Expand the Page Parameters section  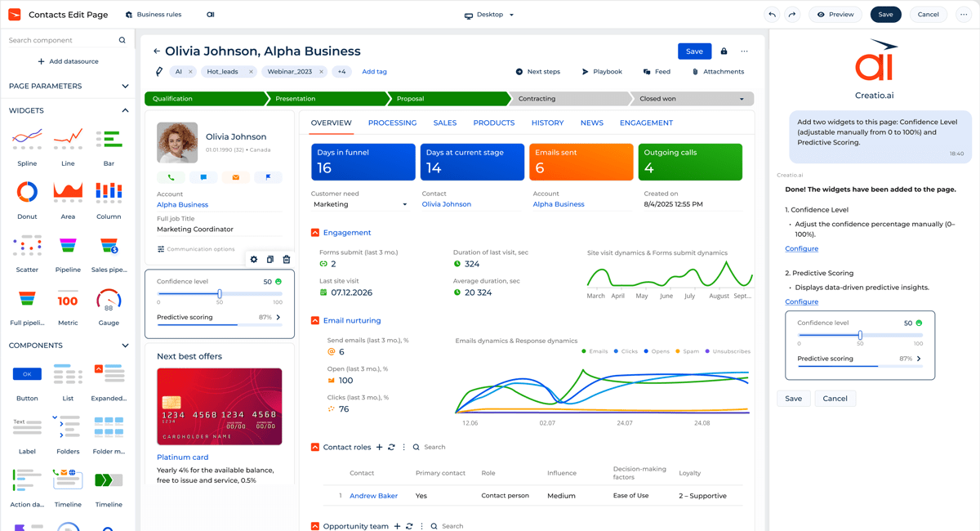(125, 86)
